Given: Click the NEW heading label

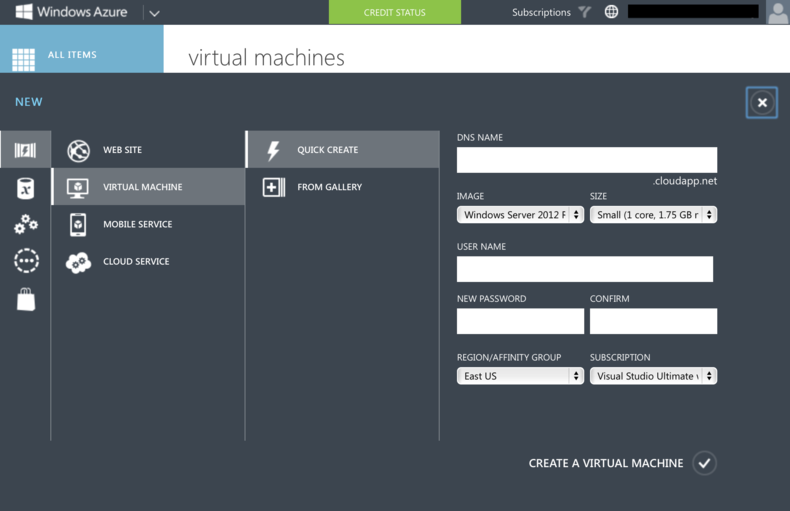Looking at the screenshot, I should (x=29, y=102).
